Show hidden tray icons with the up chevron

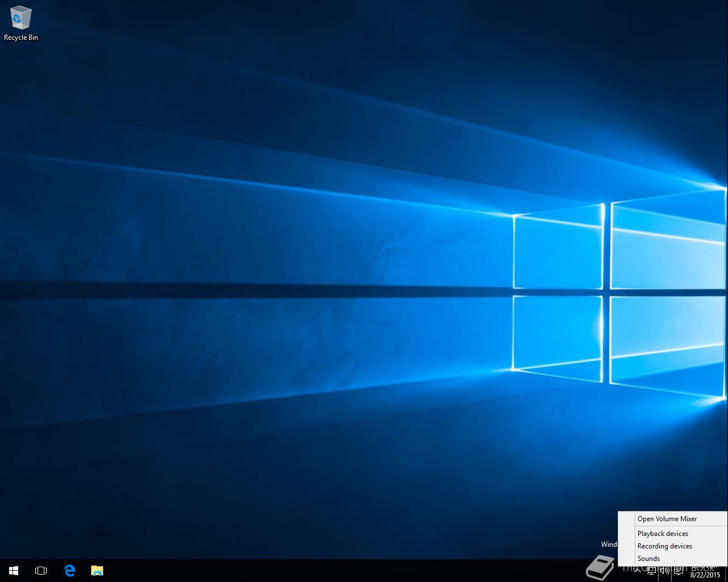pos(638,569)
